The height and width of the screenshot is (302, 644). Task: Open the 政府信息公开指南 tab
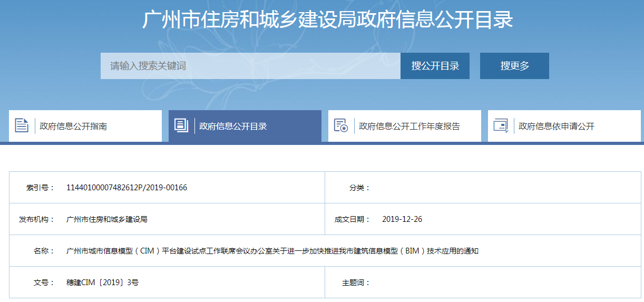pyautogui.click(x=73, y=126)
